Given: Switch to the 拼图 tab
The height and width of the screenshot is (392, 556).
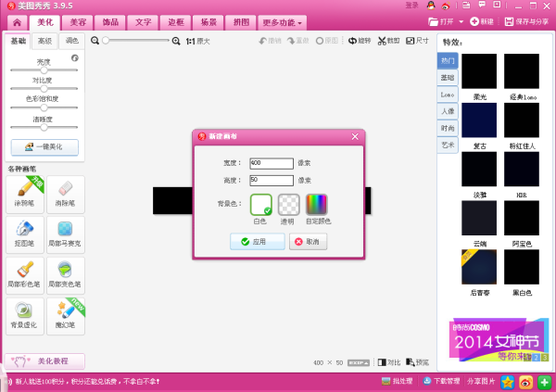Looking at the screenshot, I should click(241, 22).
